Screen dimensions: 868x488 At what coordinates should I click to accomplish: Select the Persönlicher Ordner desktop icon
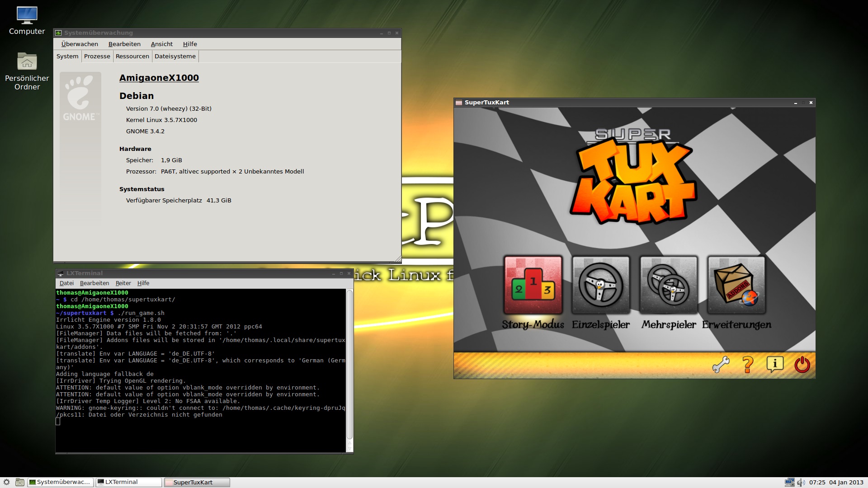(27, 71)
